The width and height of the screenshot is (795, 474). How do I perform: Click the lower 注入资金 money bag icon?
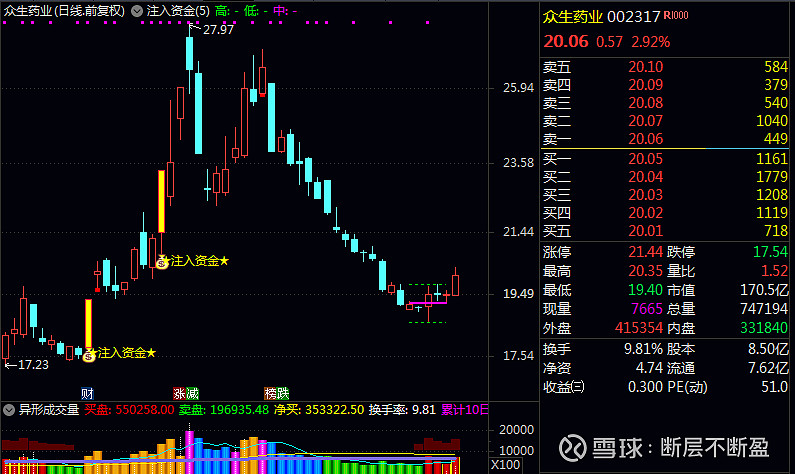pyautogui.click(x=89, y=356)
